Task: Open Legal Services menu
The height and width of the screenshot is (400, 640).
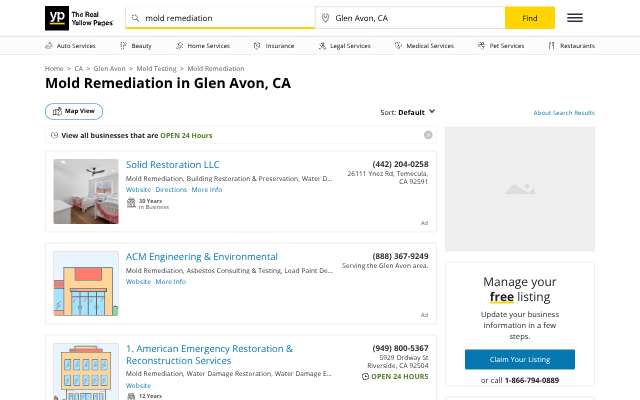Action: pos(344,46)
